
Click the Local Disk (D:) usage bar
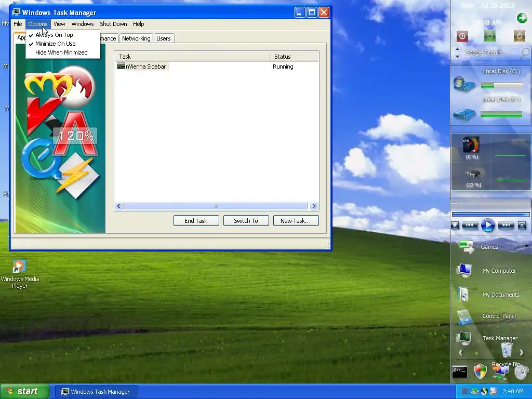point(501,115)
